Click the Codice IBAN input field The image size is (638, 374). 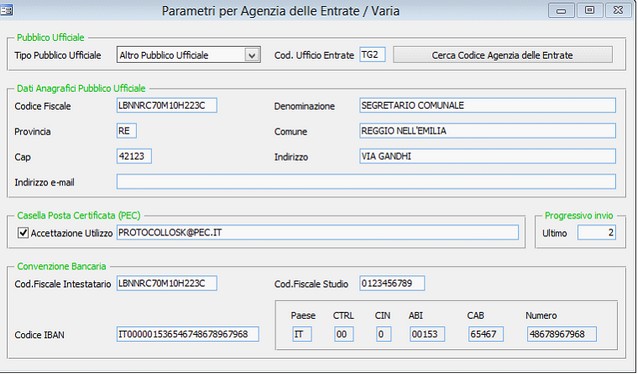[x=188, y=334]
